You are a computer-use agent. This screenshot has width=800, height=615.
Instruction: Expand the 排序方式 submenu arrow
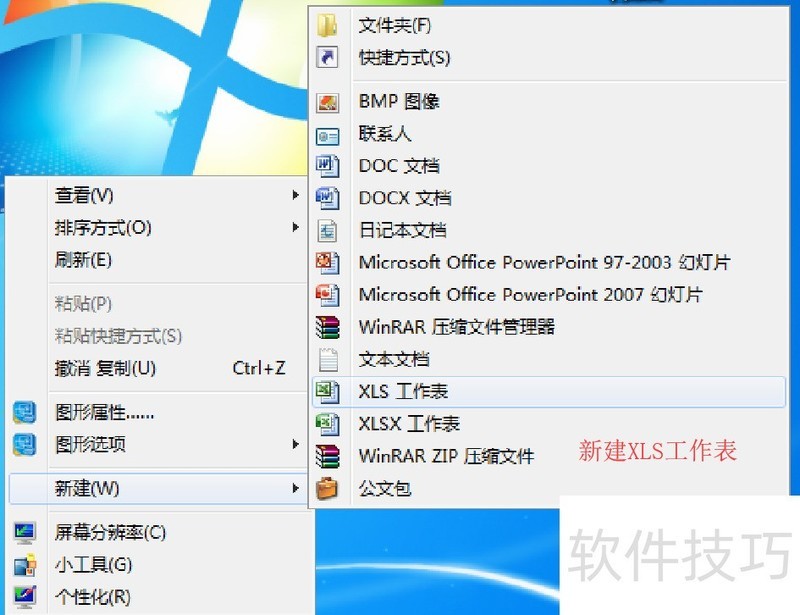coord(294,228)
